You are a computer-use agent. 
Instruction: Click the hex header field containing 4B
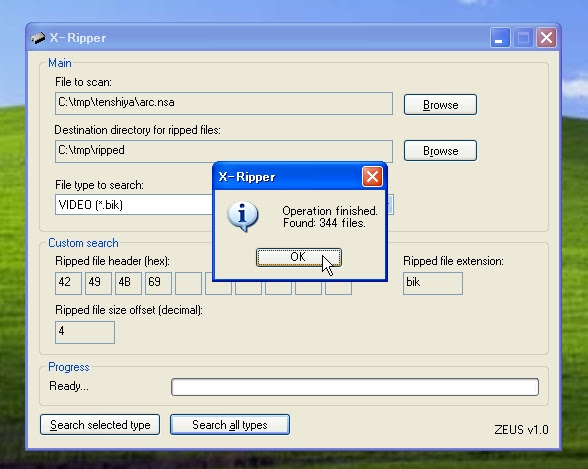pos(128,283)
